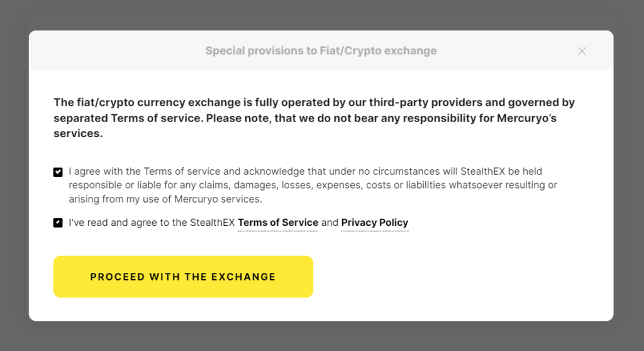Click the dimmed backdrop above the dialog
This screenshot has height=351, width=644.
tap(322, 15)
